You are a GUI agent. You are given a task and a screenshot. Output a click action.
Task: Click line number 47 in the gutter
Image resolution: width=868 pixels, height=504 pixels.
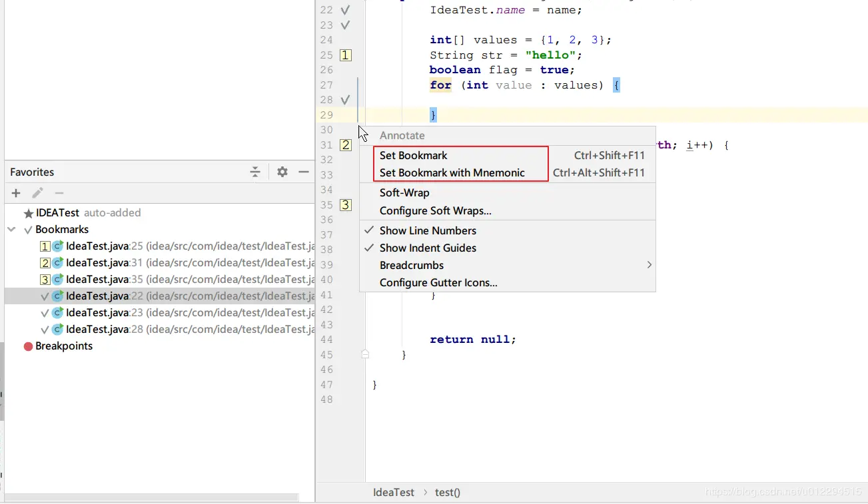tap(326, 385)
